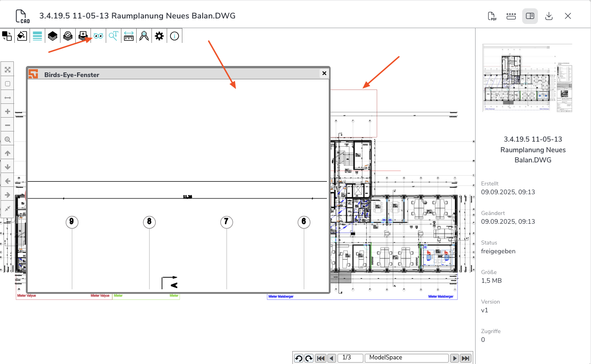Jump to the last layout page
591x364 pixels.
pyautogui.click(x=466, y=358)
